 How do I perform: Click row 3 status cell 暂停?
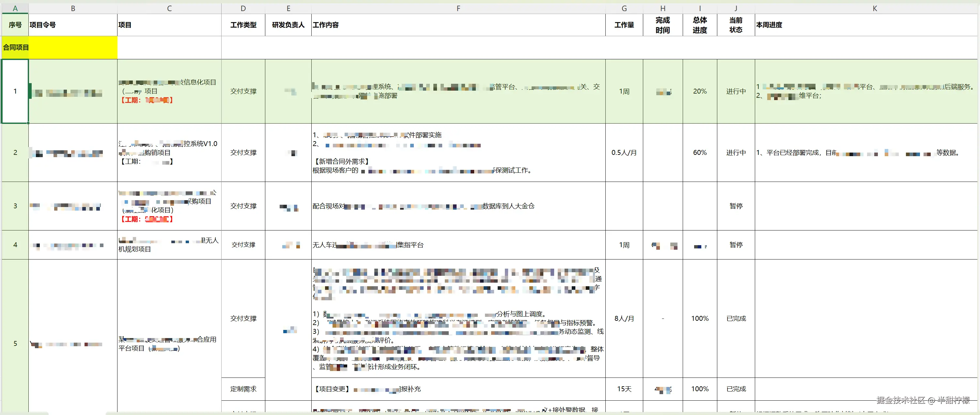coord(736,206)
